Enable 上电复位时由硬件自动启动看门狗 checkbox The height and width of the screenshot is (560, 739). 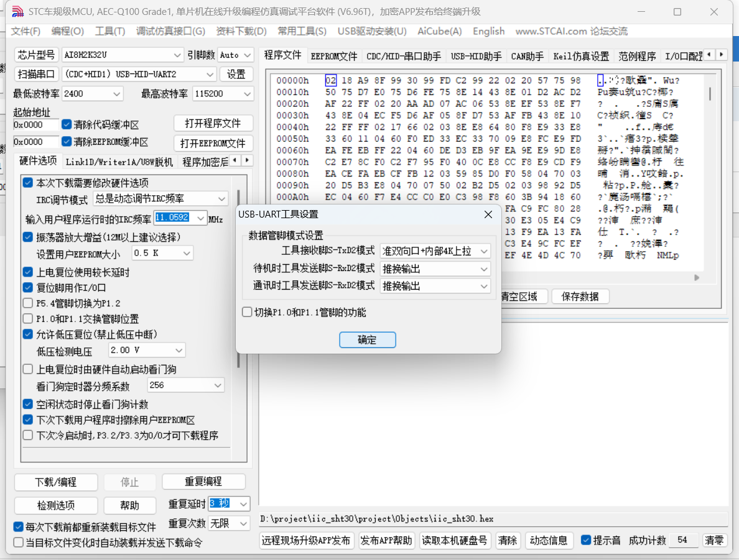click(x=28, y=369)
